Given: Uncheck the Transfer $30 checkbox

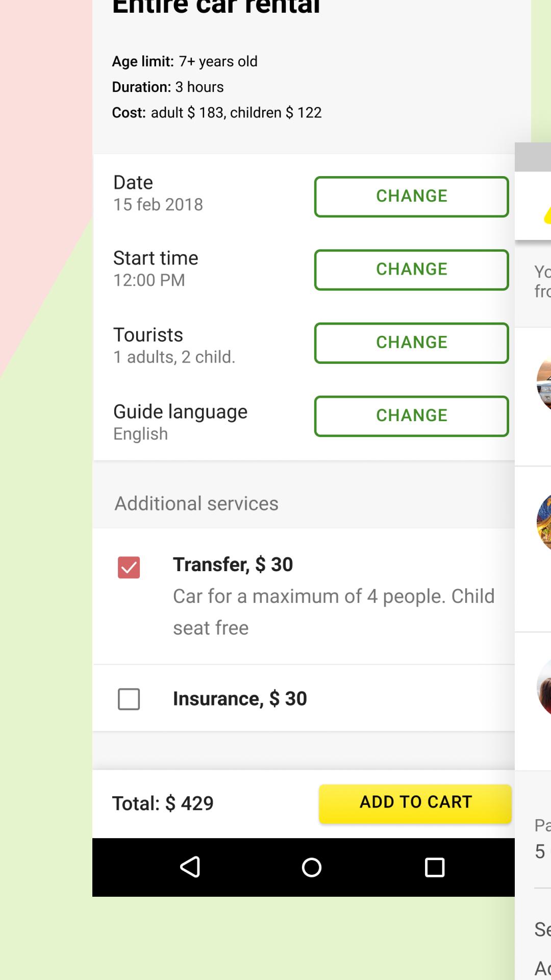Looking at the screenshot, I should pos(129,567).
